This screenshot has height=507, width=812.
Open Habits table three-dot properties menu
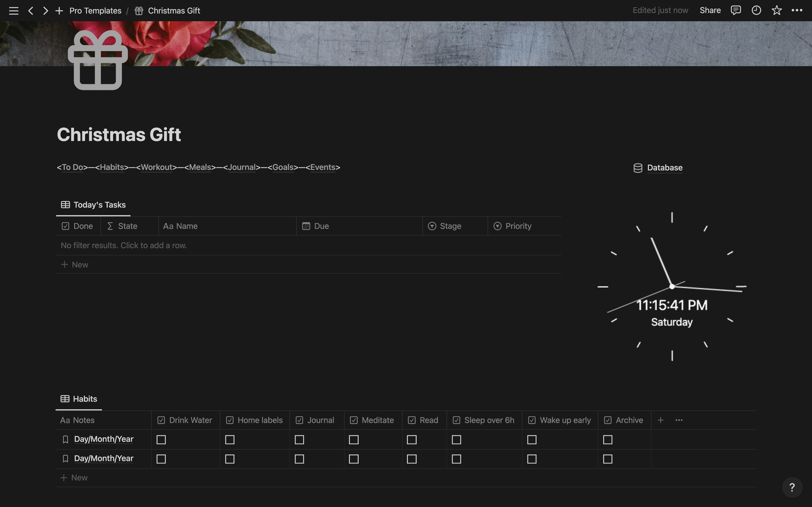pyautogui.click(x=679, y=420)
